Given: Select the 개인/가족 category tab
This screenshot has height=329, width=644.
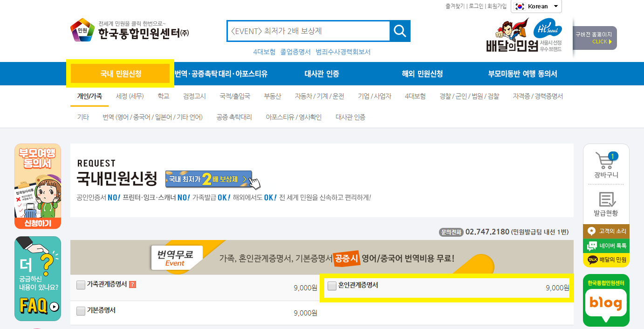Looking at the screenshot, I should [89, 96].
